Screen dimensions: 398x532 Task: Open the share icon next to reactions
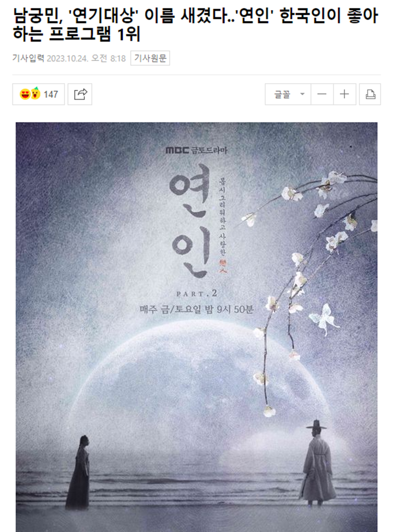click(x=80, y=94)
